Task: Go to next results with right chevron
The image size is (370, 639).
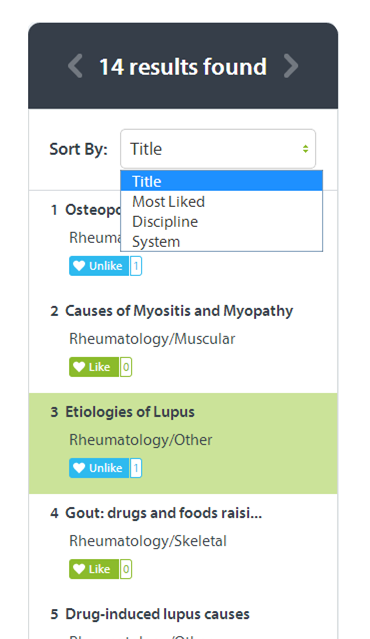Action: click(x=291, y=66)
